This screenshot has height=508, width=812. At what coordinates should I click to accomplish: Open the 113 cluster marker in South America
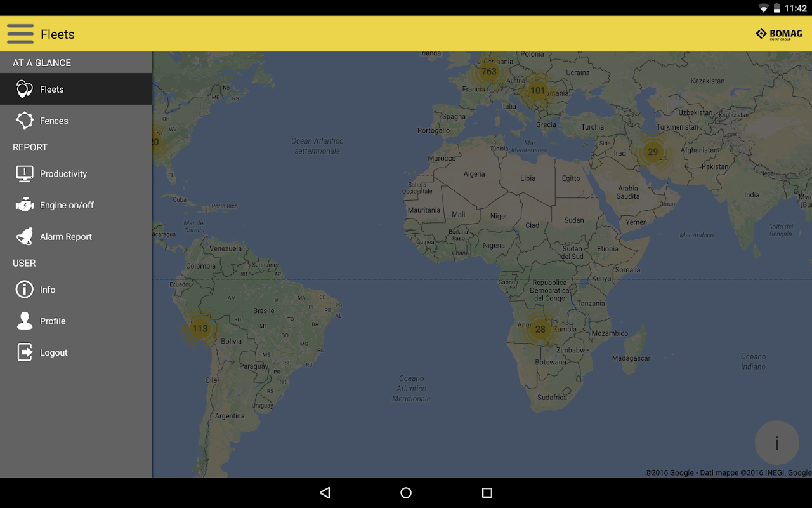click(200, 329)
